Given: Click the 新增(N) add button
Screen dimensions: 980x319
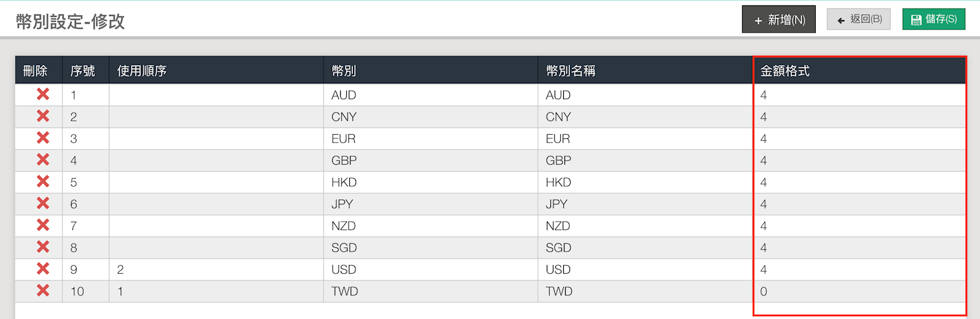Looking at the screenshot, I should (779, 20).
